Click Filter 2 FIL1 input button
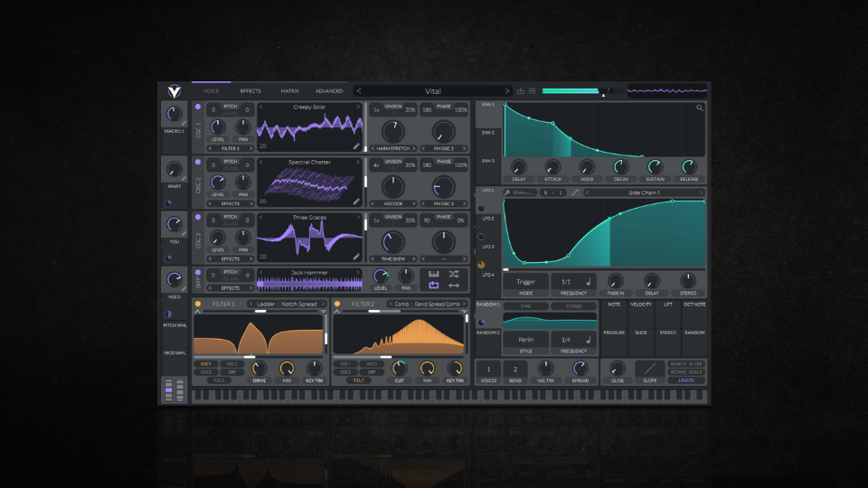The image size is (868, 488). (358, 380)
